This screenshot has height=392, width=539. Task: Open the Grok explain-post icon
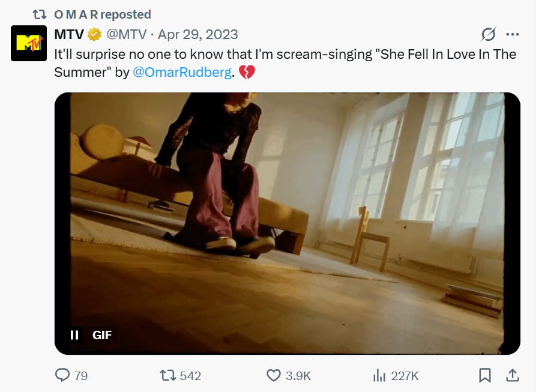pyautogui.click(x=489, y=34)
